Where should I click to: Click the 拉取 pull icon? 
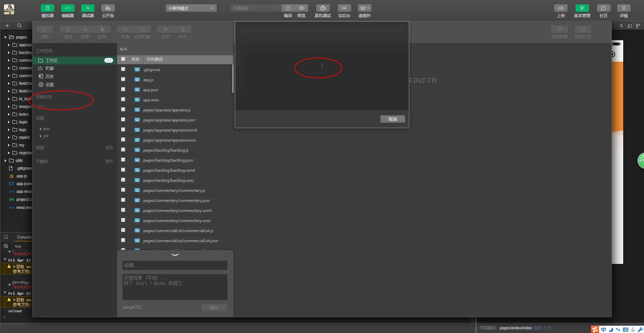tap(102, 29)
